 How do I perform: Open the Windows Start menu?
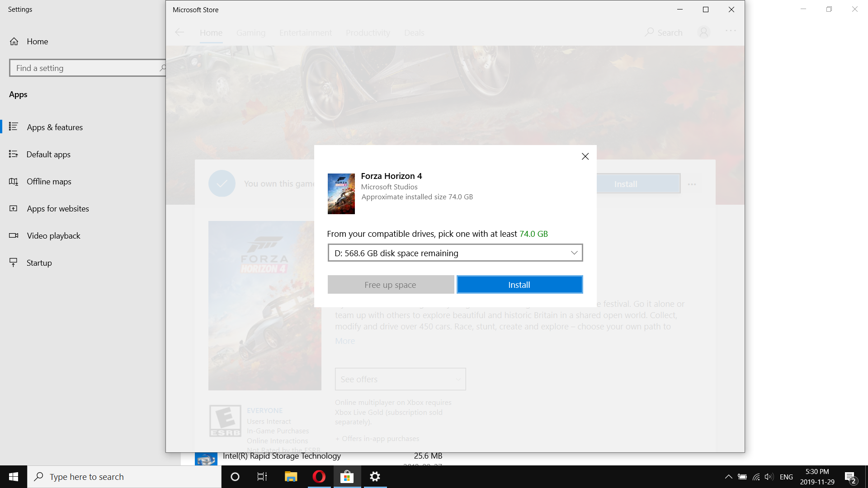[x=14, y=477]
